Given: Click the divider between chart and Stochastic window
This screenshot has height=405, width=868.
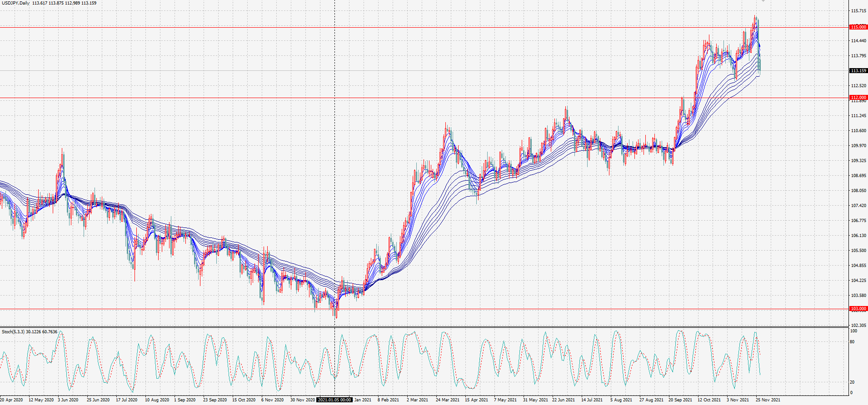Looking at the screenshot, I should (424, 327).
